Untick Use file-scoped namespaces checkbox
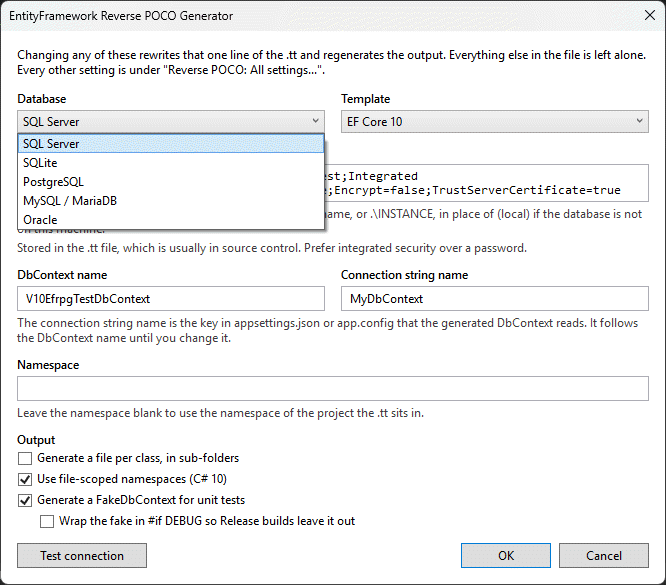The image size is (666, 585). click(25, 479)
